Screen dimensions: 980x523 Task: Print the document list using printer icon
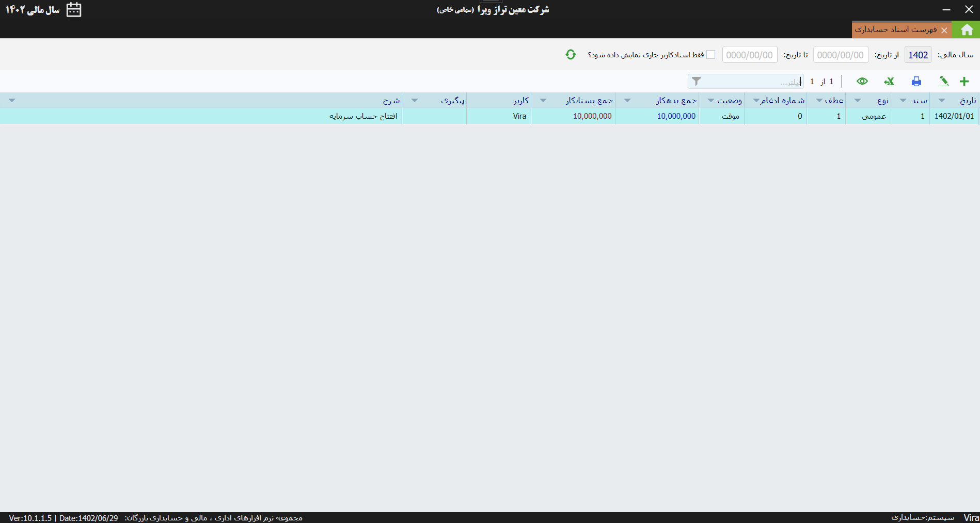pos(916,82)
